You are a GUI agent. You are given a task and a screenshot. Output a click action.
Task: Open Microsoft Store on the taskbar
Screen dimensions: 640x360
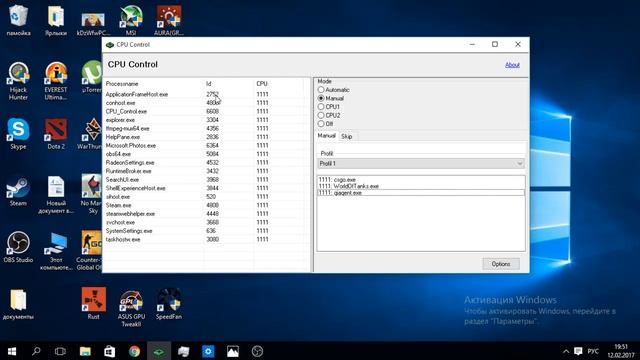point(109,351)
